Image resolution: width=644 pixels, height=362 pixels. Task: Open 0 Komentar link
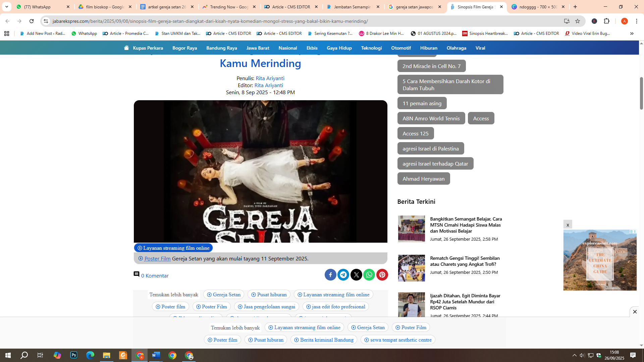click(x=155, y=276)
